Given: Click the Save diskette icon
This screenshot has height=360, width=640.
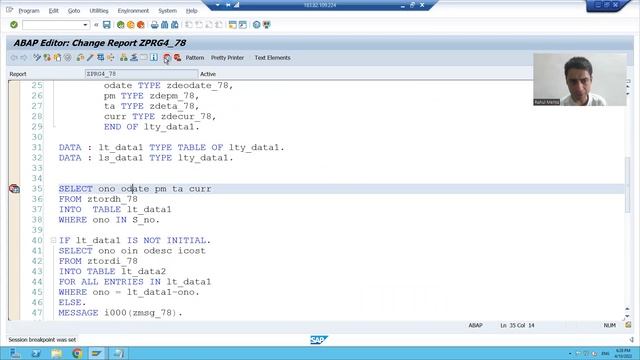Looking at the screenshot, I should pyautogui.click(x=107, y=25).
